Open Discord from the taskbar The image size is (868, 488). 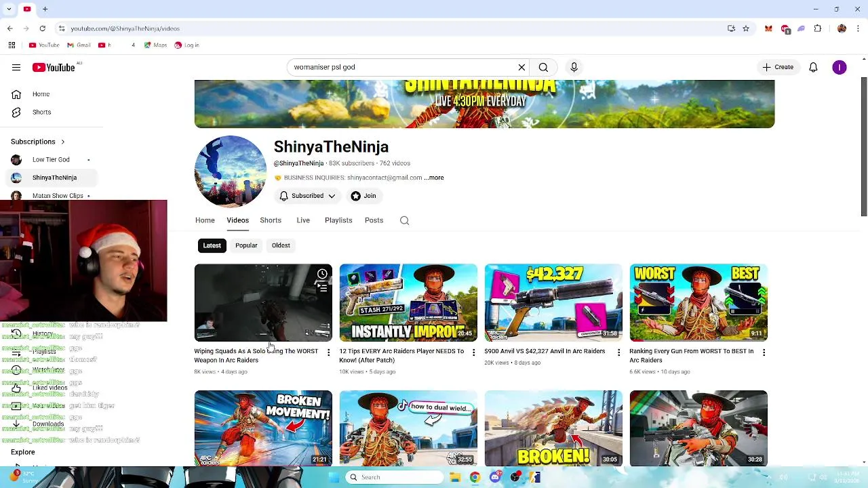point(496,477)
